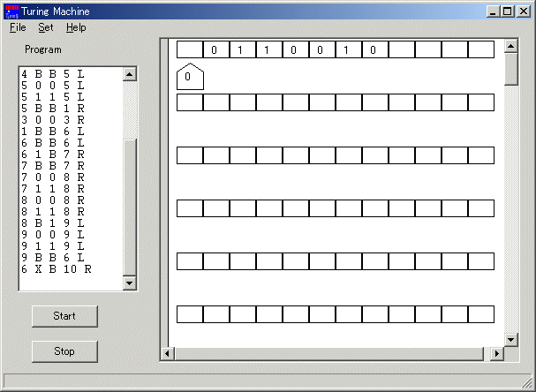Open the Help menu
Viewport: 536px width, 392px height.
[76, 27]
